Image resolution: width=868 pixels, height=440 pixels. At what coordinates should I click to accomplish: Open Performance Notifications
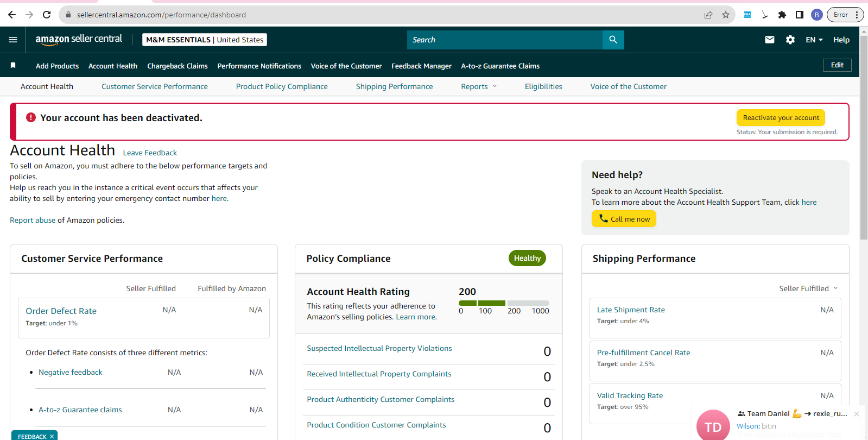click(259, 66)
